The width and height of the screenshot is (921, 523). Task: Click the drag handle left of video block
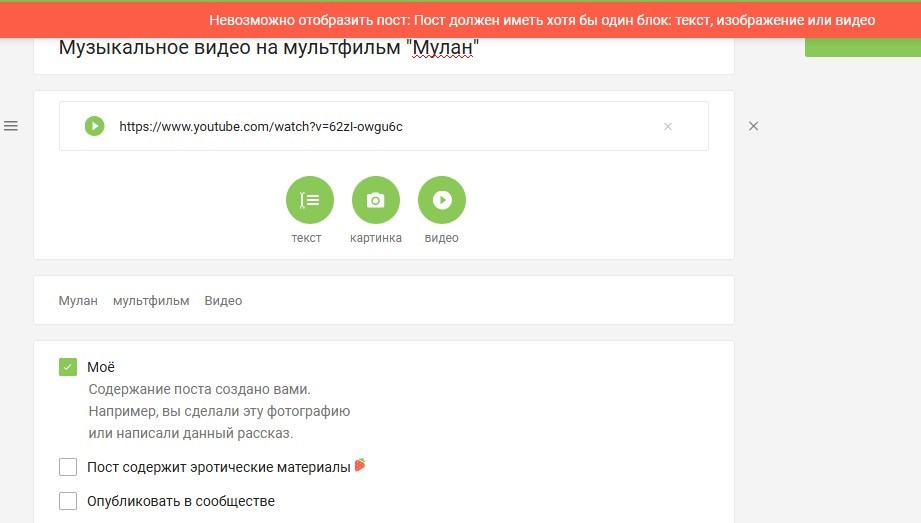(11, 126)
